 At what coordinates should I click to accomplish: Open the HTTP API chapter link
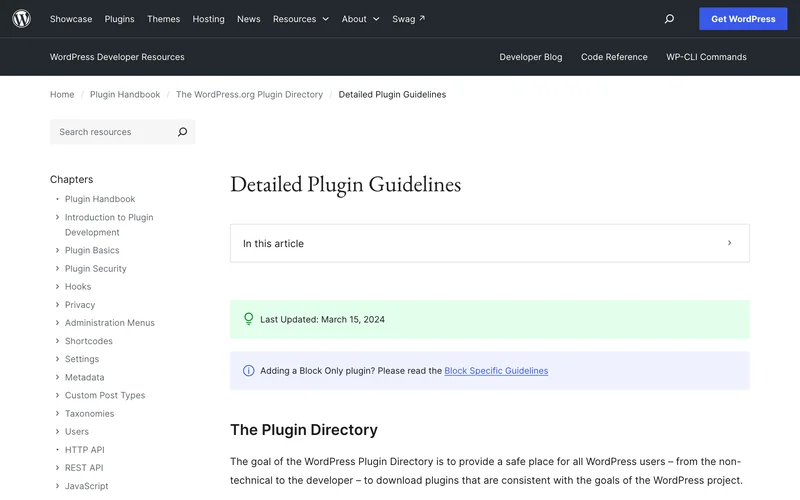(x=84, y=449)
